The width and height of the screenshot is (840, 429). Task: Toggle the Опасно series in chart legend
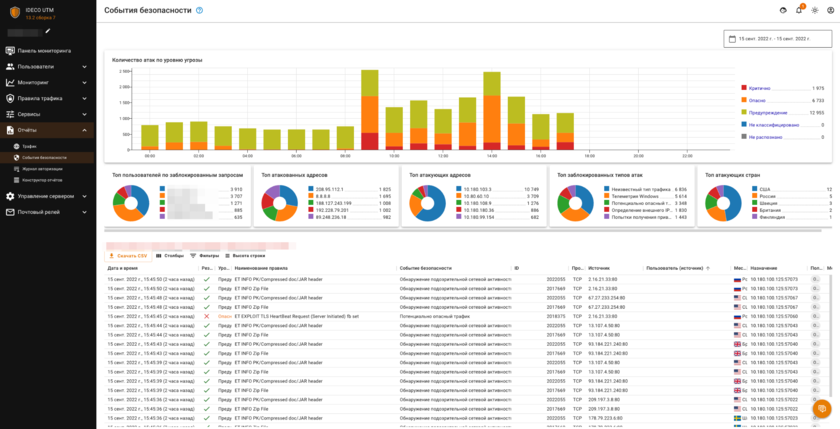(759, 100)
